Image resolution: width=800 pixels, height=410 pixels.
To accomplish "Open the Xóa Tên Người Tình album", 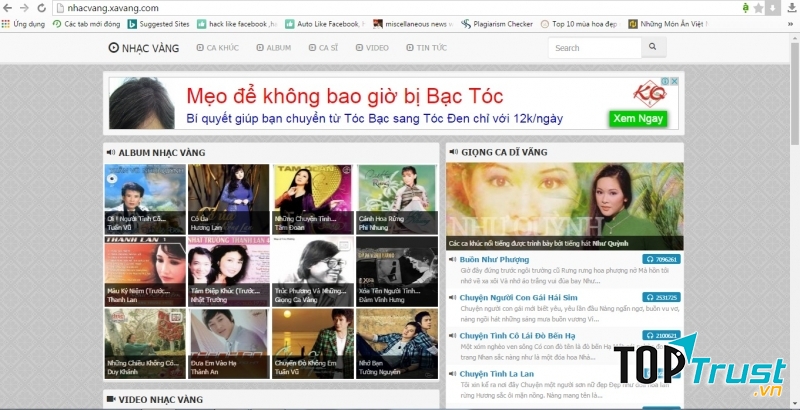I will [x=397, y=271].
